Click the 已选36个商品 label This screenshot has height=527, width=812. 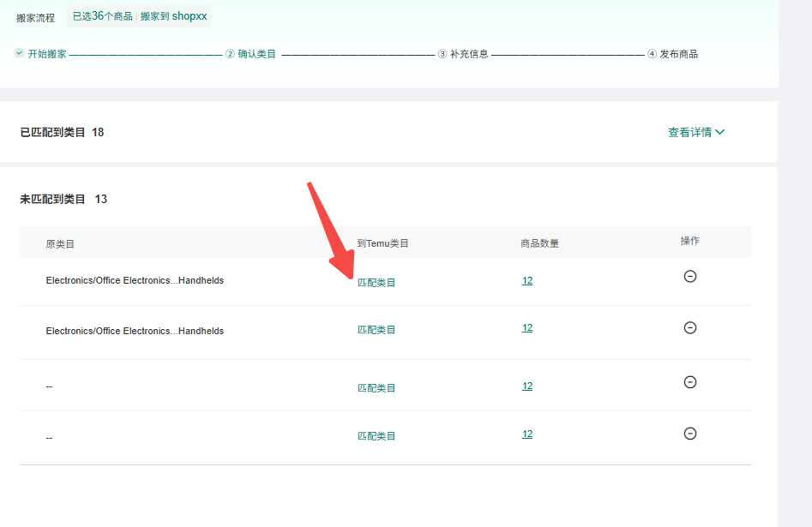pos(102,16)
